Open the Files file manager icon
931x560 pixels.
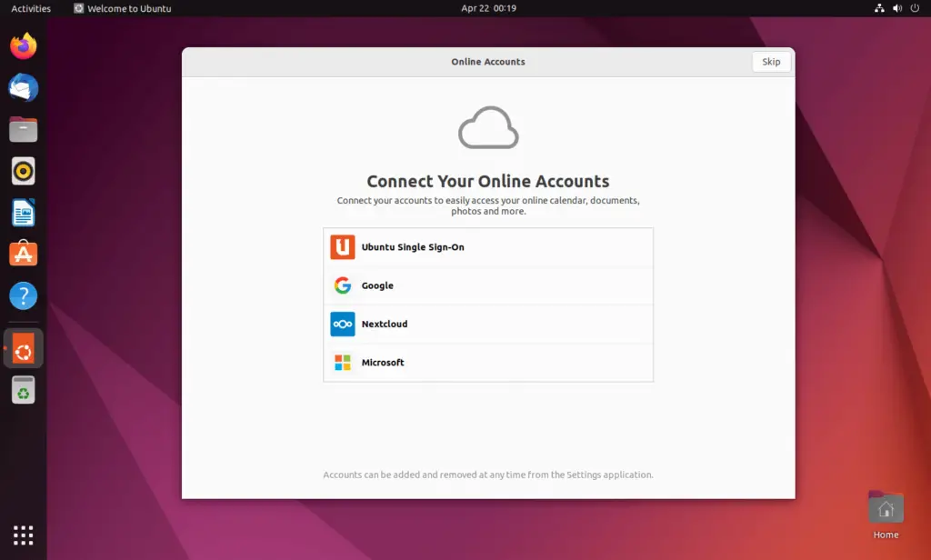pyautogui.click(x=22, y=129)
